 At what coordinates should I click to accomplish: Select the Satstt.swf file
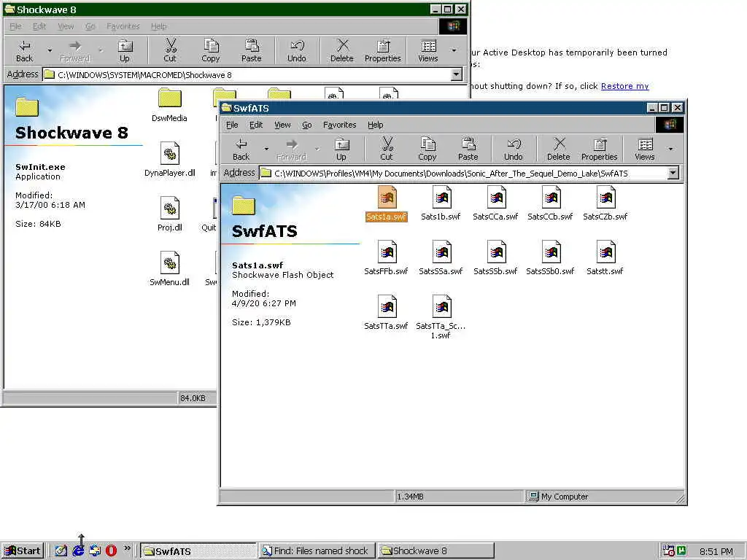605,258
